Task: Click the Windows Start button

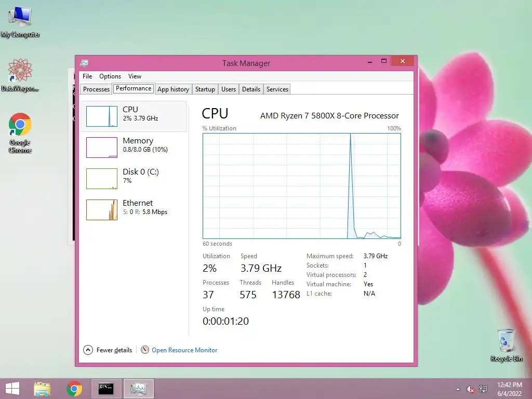Action: point(12,389)
